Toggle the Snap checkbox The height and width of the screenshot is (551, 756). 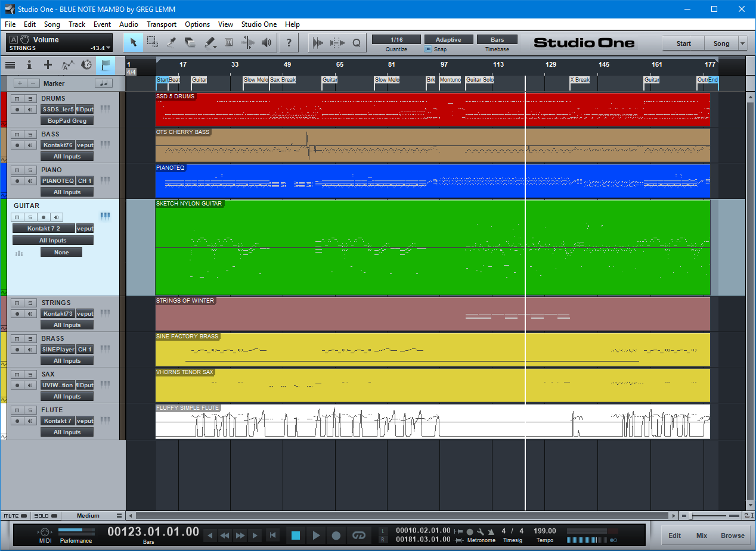pyautogui.click(x=428, y=49)
